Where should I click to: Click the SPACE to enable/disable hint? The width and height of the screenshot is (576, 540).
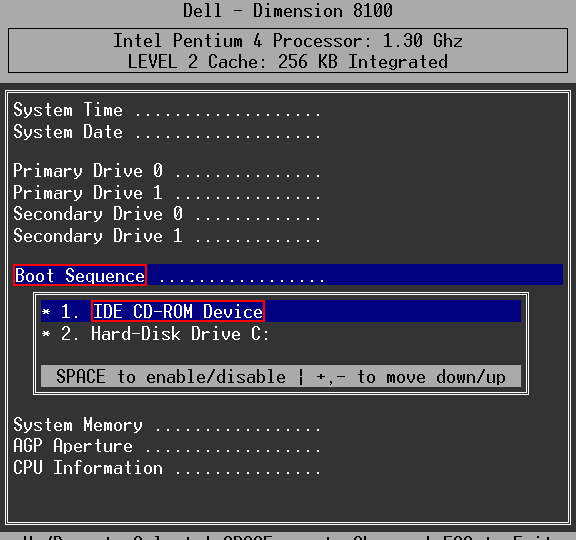coord(171,377)
